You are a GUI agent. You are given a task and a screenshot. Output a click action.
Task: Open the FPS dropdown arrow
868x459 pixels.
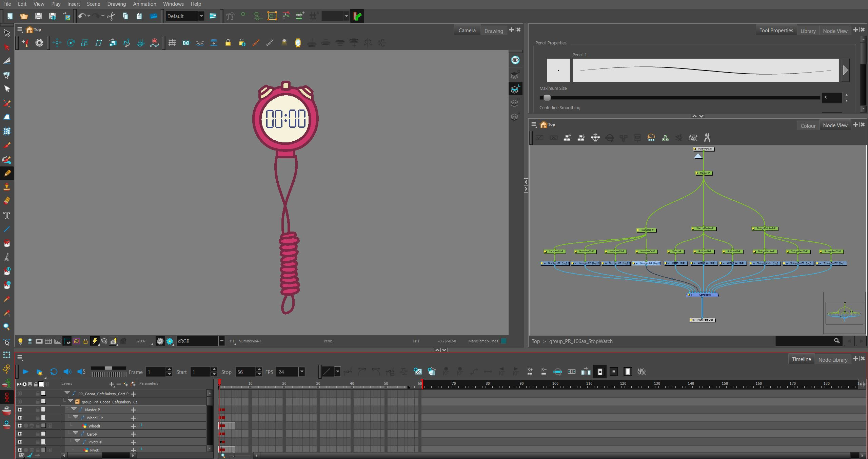coord(301,372)
